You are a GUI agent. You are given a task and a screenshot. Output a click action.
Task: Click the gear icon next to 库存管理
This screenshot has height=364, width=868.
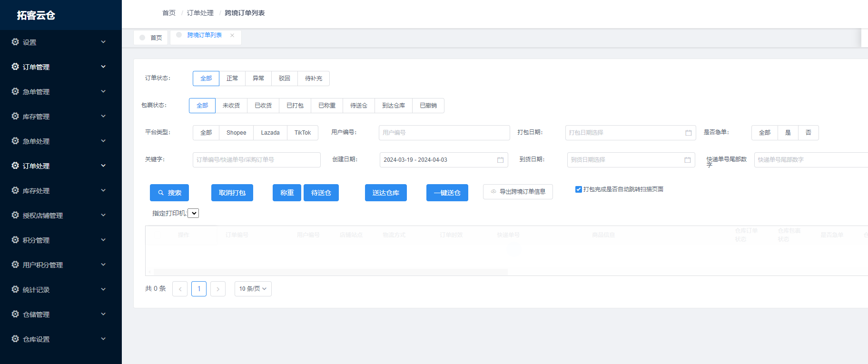point(15,116)
